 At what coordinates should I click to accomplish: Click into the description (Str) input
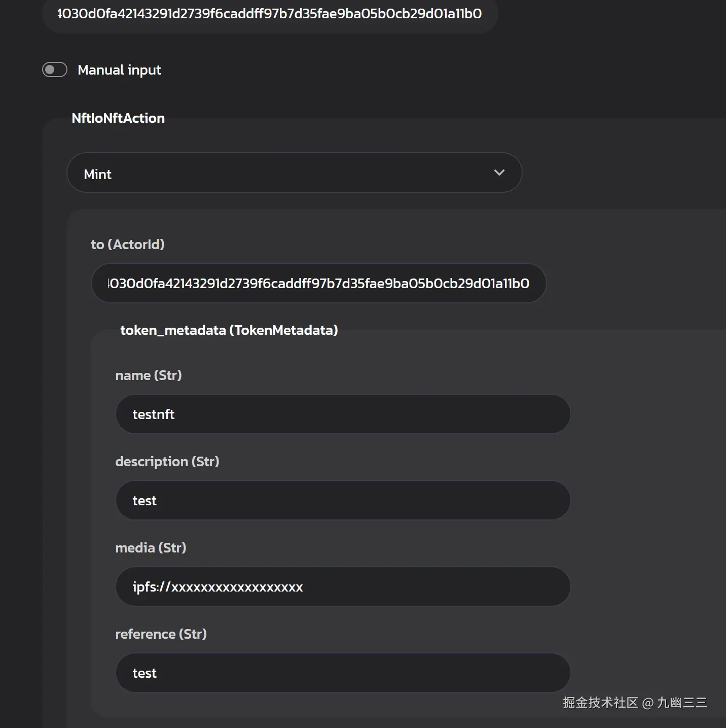[x=343, y=501]
